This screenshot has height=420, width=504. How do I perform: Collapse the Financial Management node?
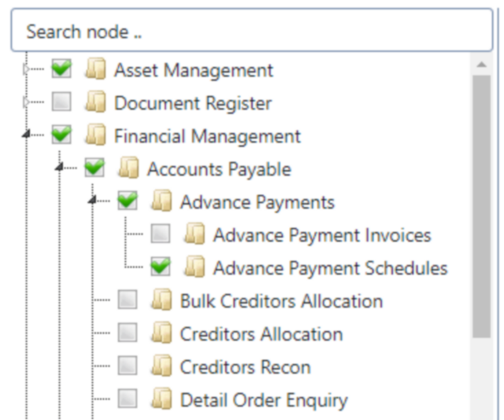tap(26, 133)
